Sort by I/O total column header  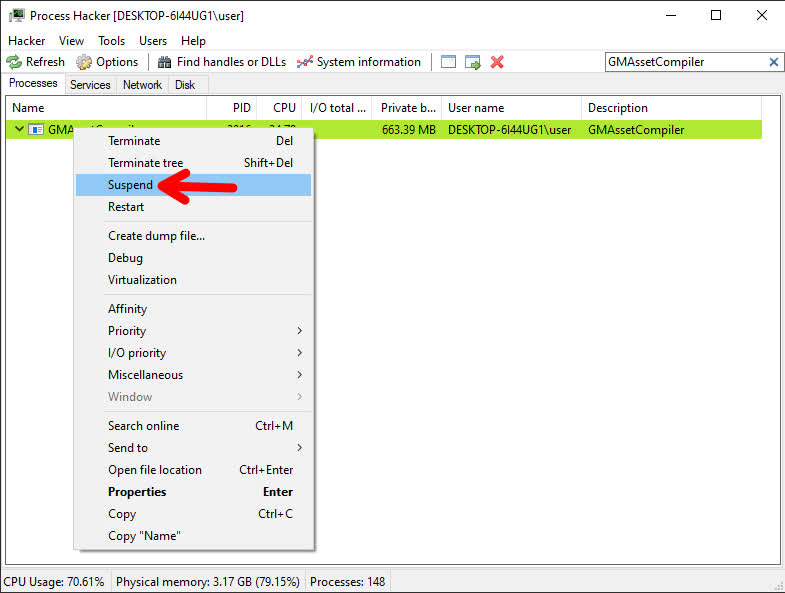[x=337, y=108]
